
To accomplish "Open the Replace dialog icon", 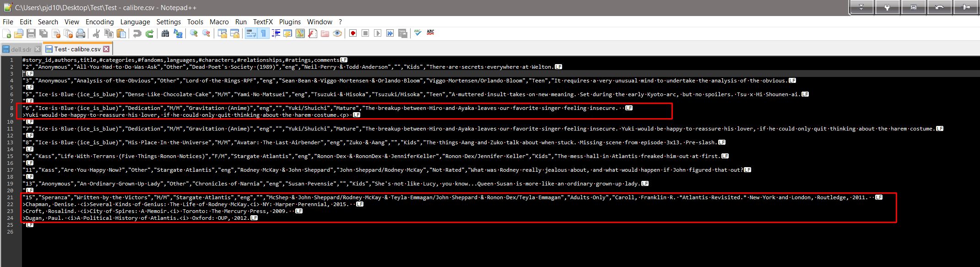I will (x=178, y=33).
